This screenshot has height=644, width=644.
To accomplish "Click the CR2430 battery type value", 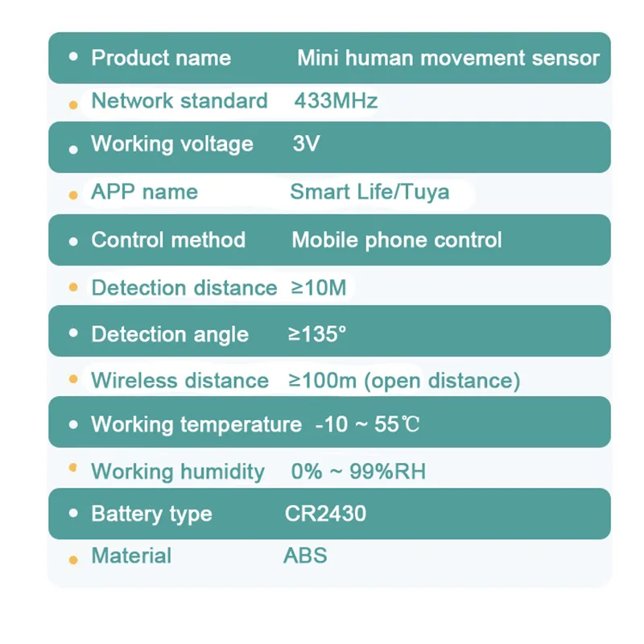I will pyautogui.click(x=325, y=514).
